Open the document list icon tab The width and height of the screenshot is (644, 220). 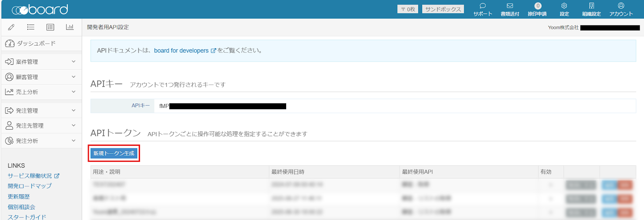50,27
